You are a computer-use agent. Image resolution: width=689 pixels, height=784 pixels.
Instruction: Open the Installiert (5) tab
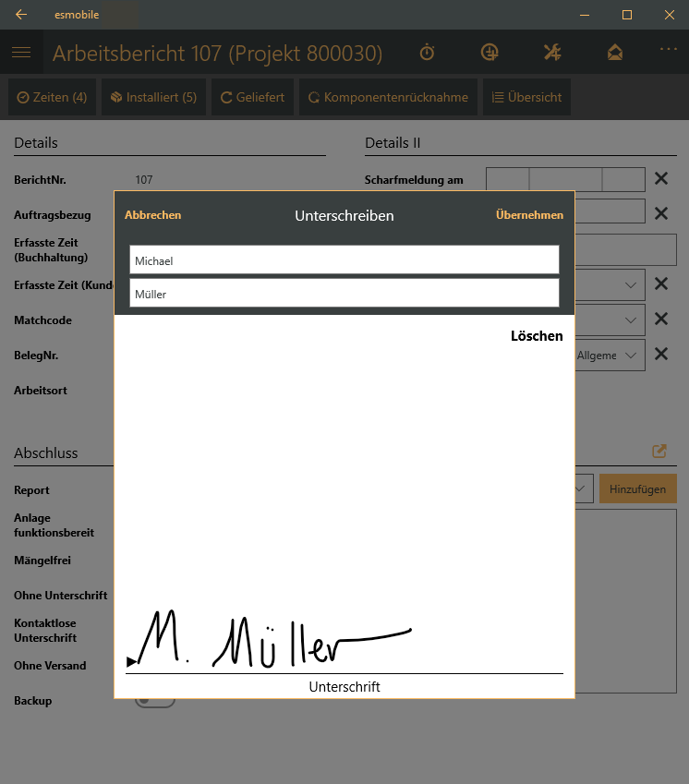153,97
